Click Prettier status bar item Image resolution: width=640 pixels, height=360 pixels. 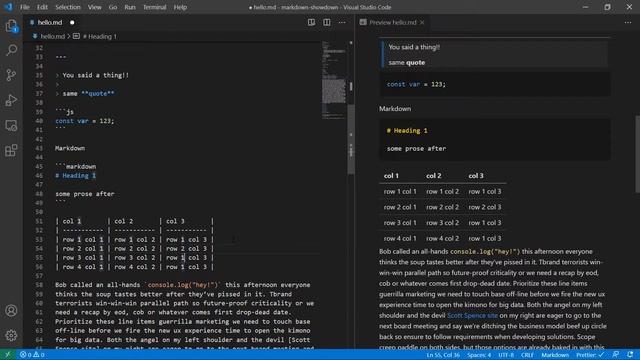pyautogui.click(x=590, y=355)
